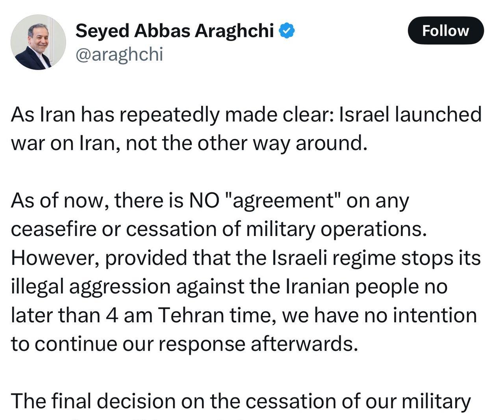Click the words 'Israel launched' in the first line
Screen dimensions: 504x420
[410, 115]
